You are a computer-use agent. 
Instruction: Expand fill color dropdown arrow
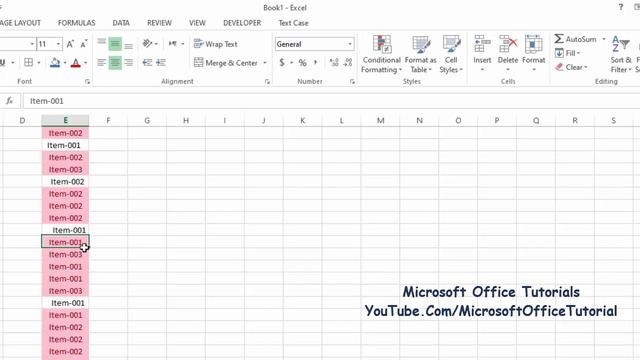(x=64, y=63)
